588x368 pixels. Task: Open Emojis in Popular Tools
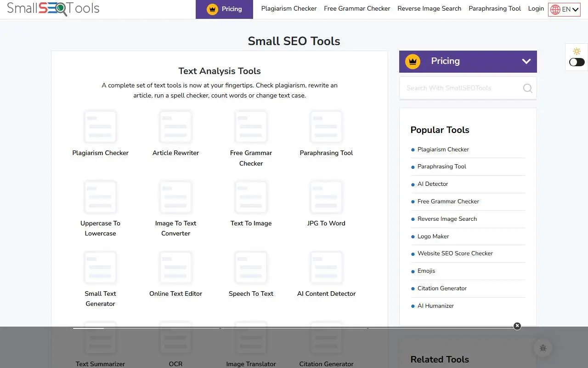point(426,271)
